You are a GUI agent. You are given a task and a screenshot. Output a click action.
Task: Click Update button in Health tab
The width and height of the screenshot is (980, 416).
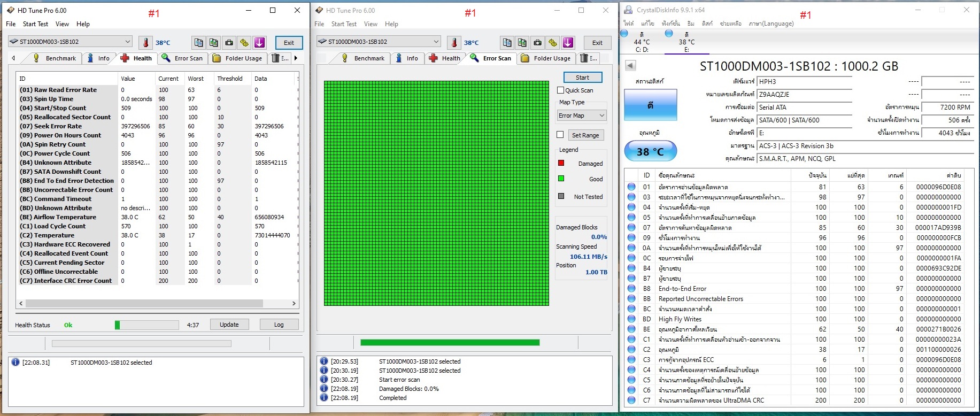(x=229, y=325)
